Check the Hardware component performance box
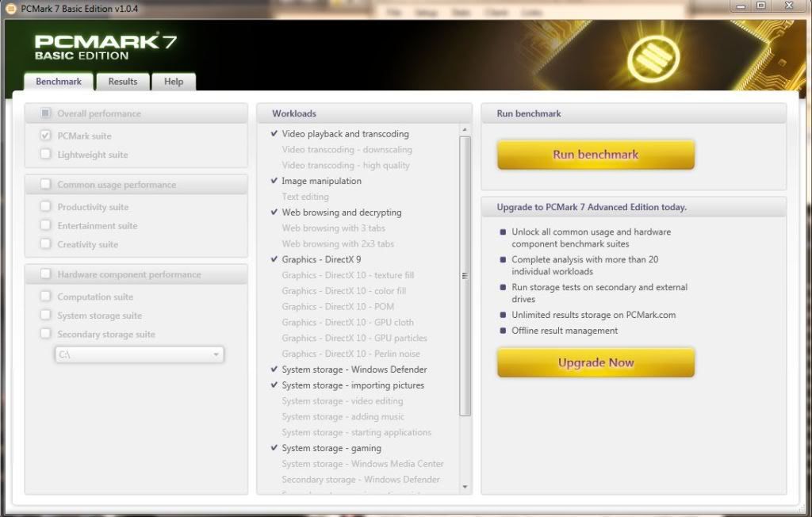This screenshot has height=517, width=812. (x=45, y=274)
